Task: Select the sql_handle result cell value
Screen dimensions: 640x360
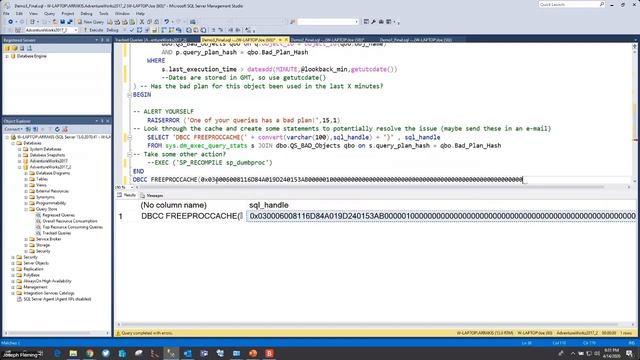Action: 441,216
